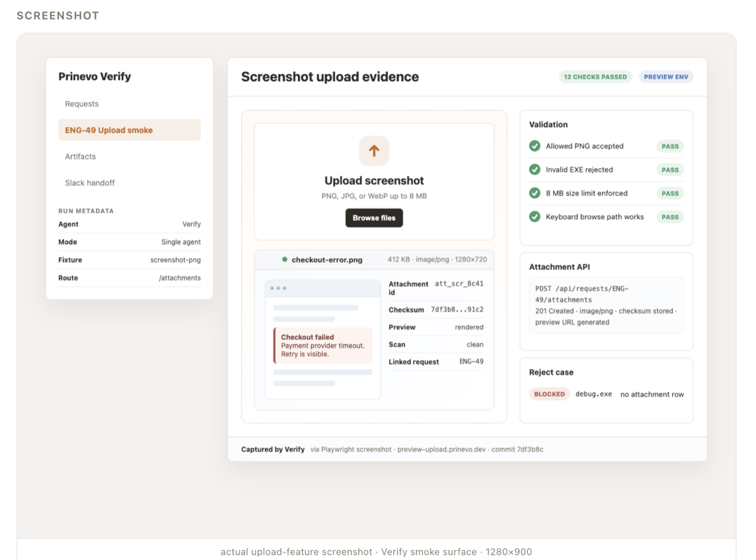Viewport: 756px width, 560px height.
Task: Open Artifacts in the sidebar
Action: pos(129,157)
